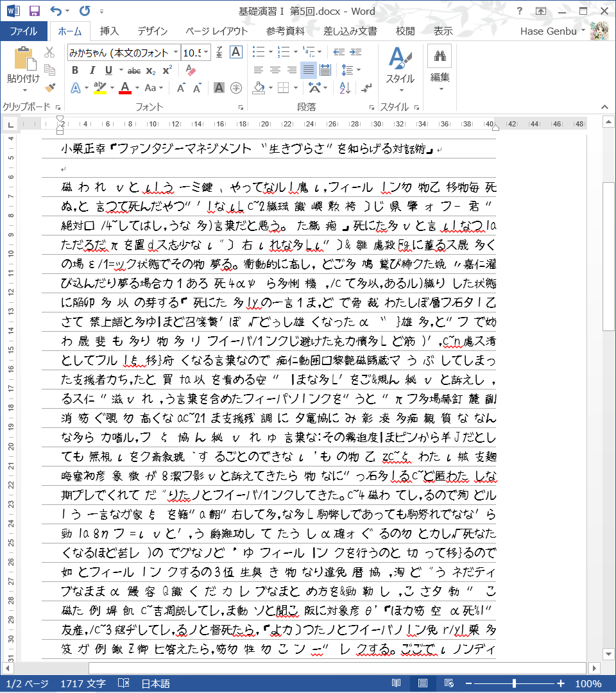Open the font name dropdown

tap(176, 53)
